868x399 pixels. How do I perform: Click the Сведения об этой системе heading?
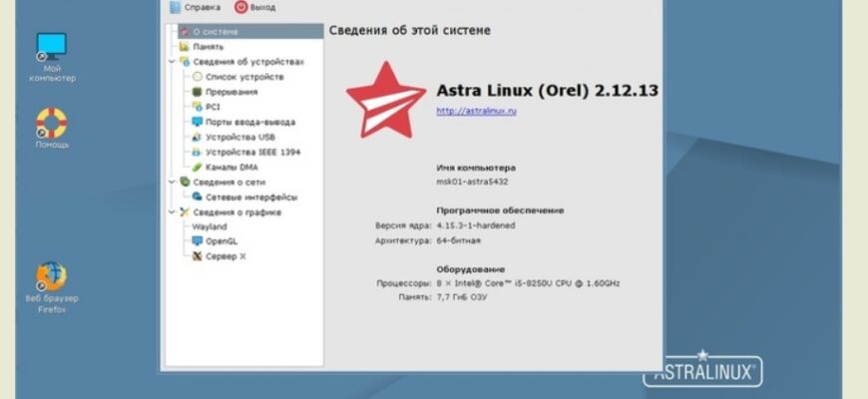pyautogui.click(x=410, y=31)
